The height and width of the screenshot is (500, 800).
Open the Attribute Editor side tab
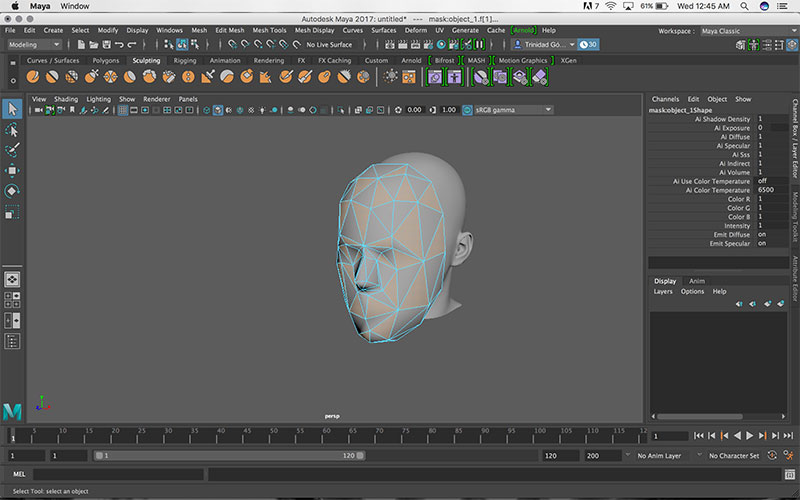[795, 279]
